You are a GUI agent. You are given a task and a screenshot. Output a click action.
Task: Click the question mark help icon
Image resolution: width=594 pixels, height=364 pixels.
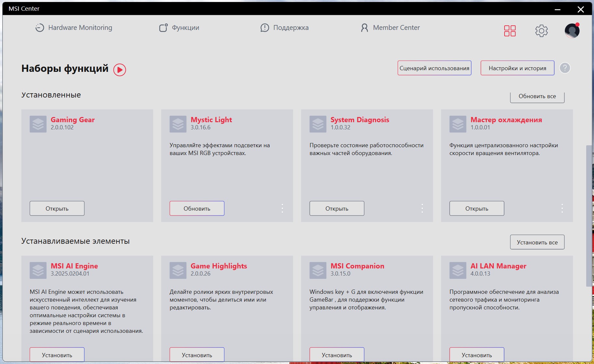(565, 68)
